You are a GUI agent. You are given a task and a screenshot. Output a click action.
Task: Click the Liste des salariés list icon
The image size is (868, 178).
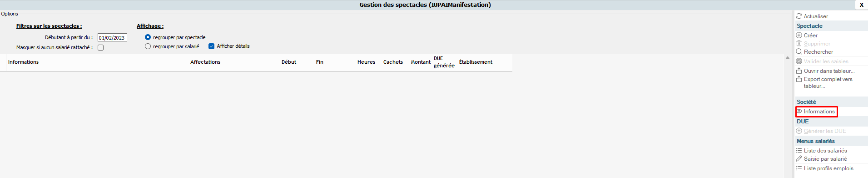coord(799,150)
